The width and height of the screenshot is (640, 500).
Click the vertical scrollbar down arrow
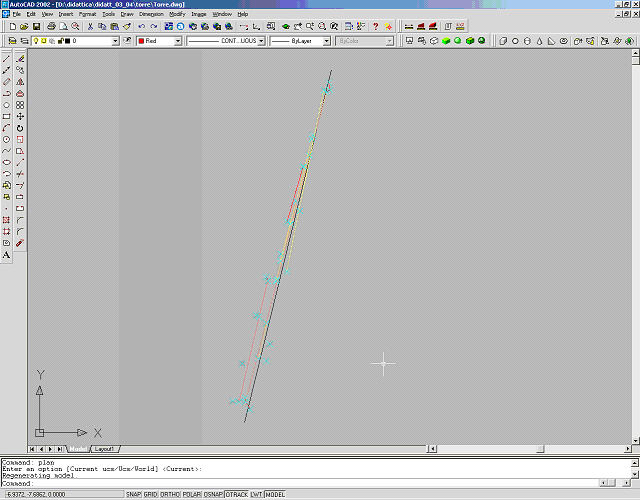[636, 440]
